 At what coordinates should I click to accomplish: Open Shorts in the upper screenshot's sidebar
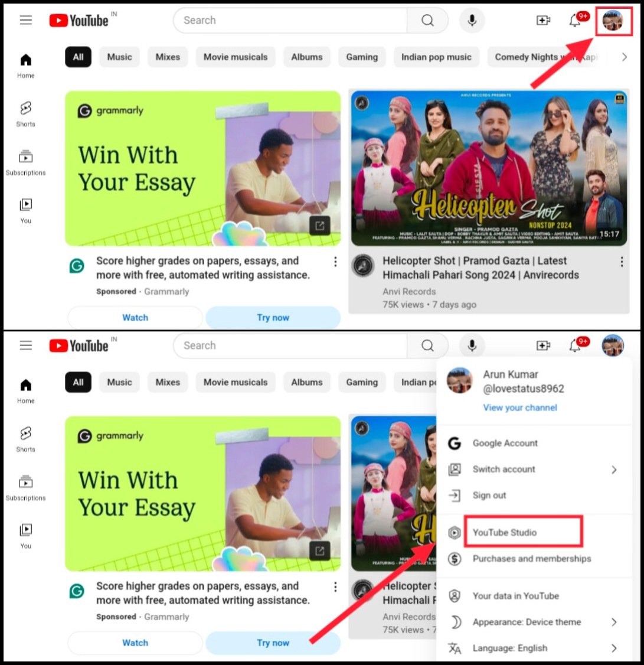point(26,114)
